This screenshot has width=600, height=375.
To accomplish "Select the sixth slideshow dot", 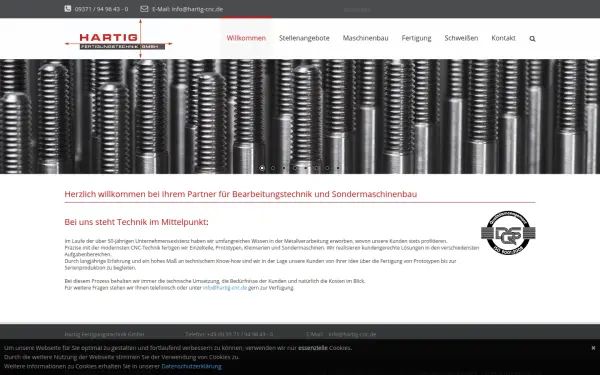I will tap(316, 168).
